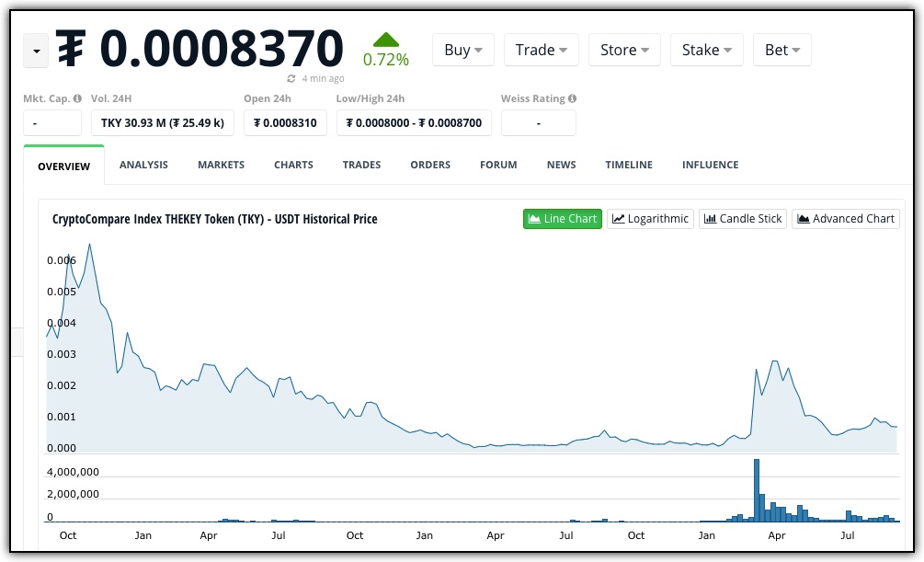Click the Open 24h value ₮ 0.0008310
Image resolution: width=924 pixels, height=562 pixels.
coord(285,122)
